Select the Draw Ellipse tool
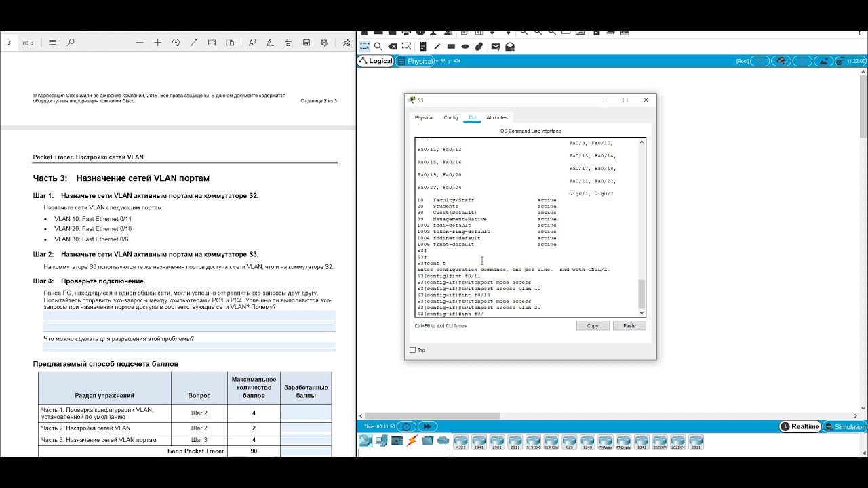 pos(465,47)
